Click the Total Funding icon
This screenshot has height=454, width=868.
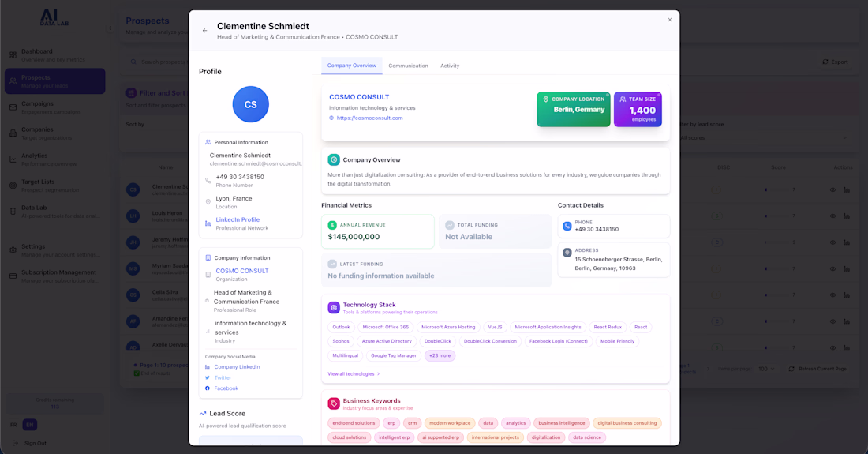[x=450, y=225]
